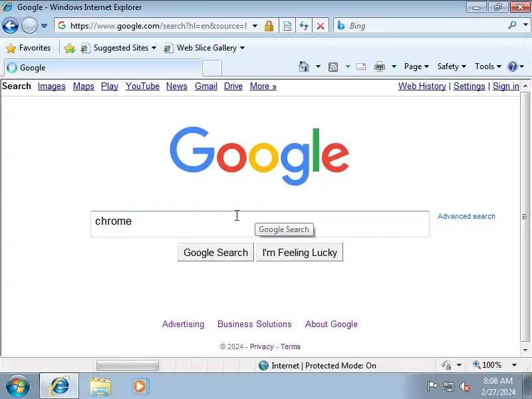The image size is (532, 399).
Task: Click the Help question mark icon
Action: click(x=512, y=66)
